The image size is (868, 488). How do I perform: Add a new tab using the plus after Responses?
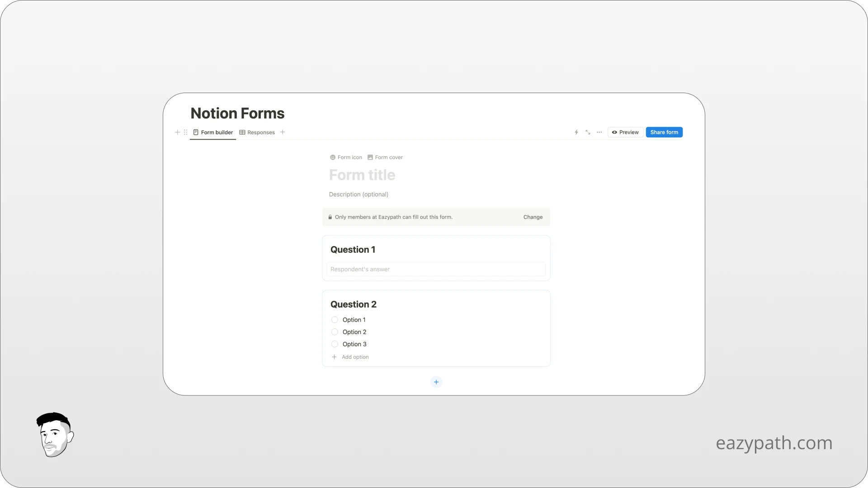pos(283,132)
